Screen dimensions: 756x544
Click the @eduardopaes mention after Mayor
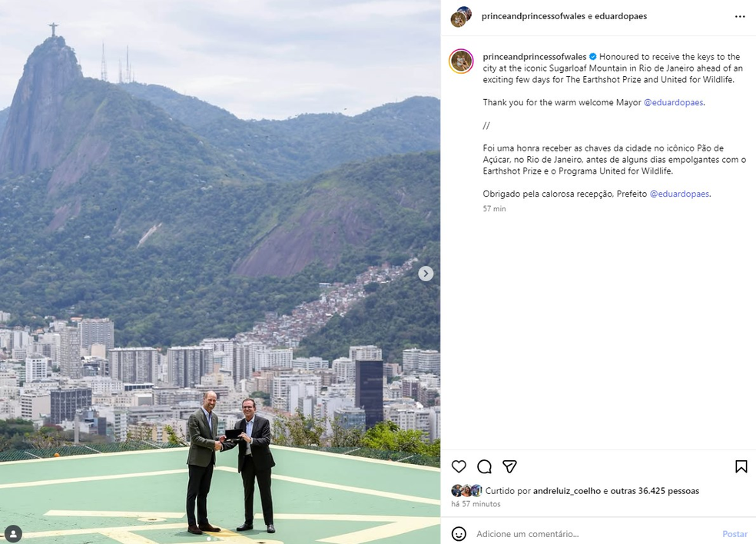674,102
